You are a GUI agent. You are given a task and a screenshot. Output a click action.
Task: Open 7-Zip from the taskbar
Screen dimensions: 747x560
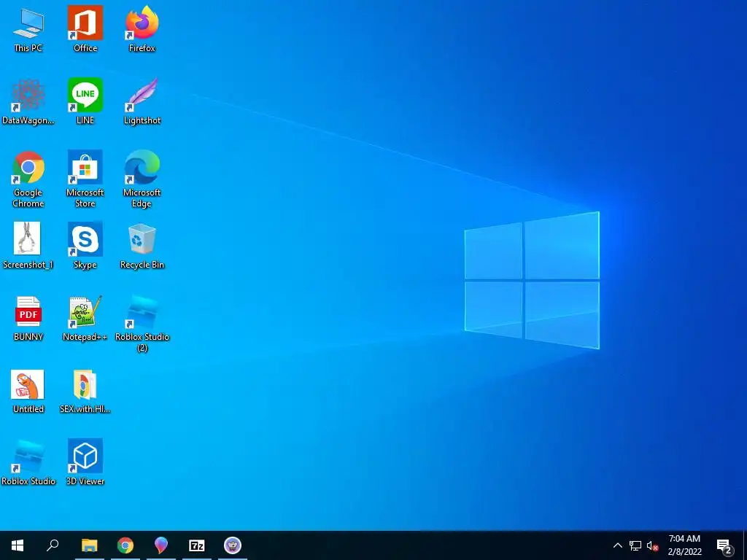pos(197,545)
